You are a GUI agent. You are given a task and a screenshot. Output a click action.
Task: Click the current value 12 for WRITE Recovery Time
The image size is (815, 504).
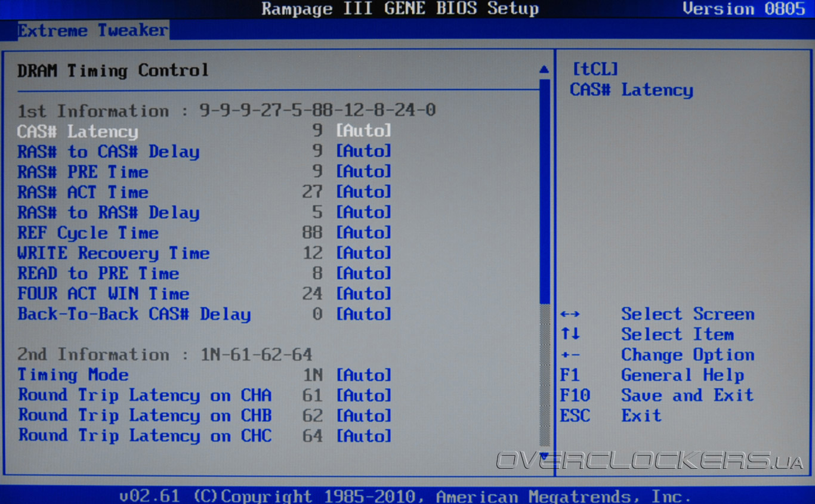click(x=313, y=252)
